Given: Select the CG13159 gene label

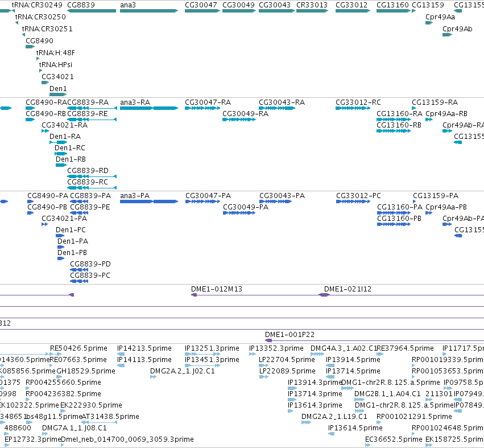Looking at the screenshot, I should tap(428, 5).
